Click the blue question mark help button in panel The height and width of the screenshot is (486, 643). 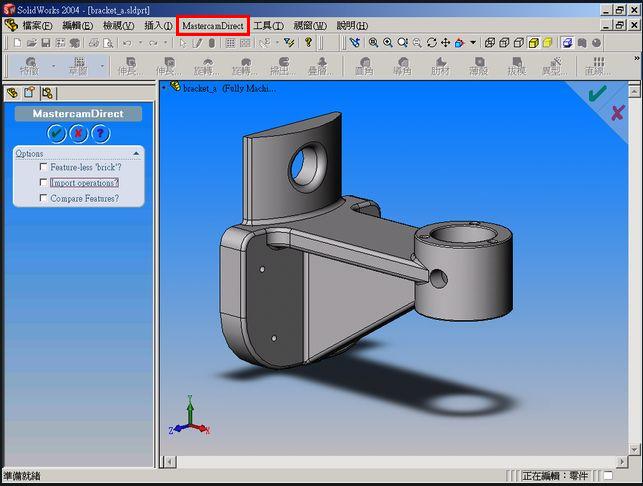click(x=100, y=133)
